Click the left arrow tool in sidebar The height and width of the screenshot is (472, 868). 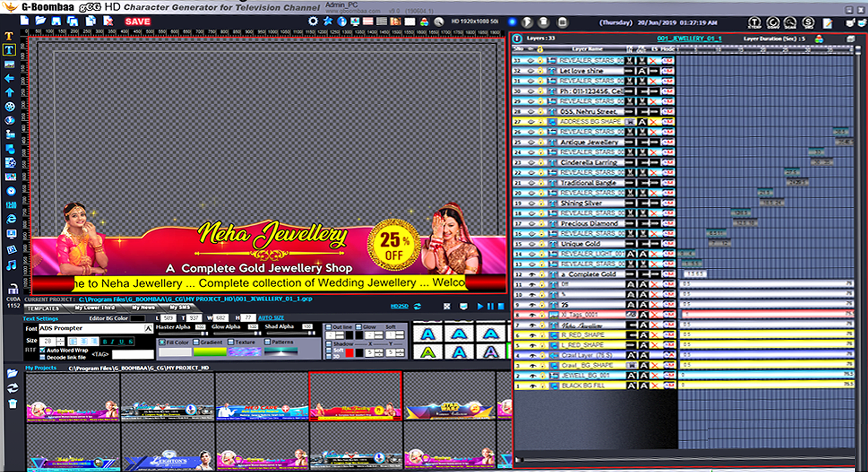click(9, 79)
